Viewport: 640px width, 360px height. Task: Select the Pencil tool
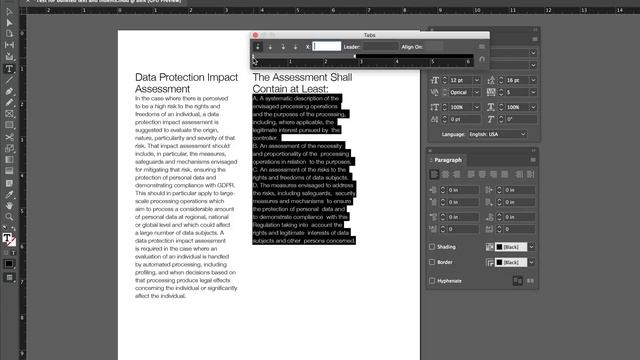(x=9, y=102)
